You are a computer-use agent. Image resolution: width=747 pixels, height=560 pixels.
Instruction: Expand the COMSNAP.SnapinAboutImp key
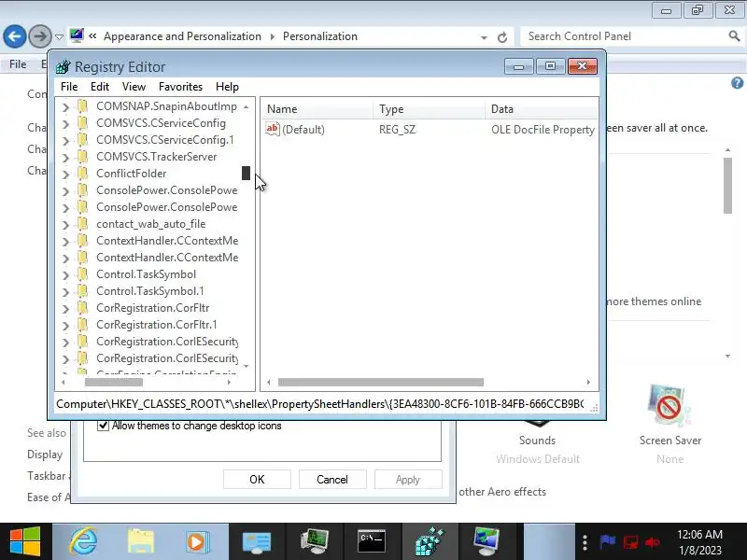pos(65,107)
